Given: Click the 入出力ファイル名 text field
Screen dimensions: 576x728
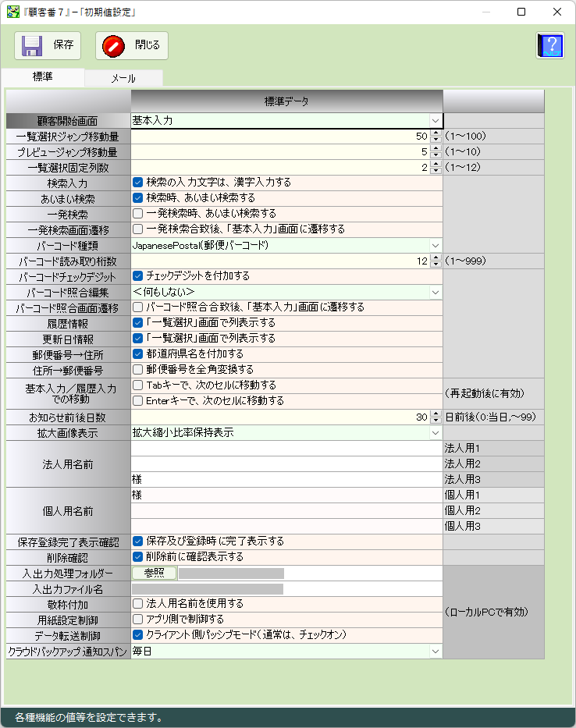Looking at the screenshot, I should click(x=286, y=588).
